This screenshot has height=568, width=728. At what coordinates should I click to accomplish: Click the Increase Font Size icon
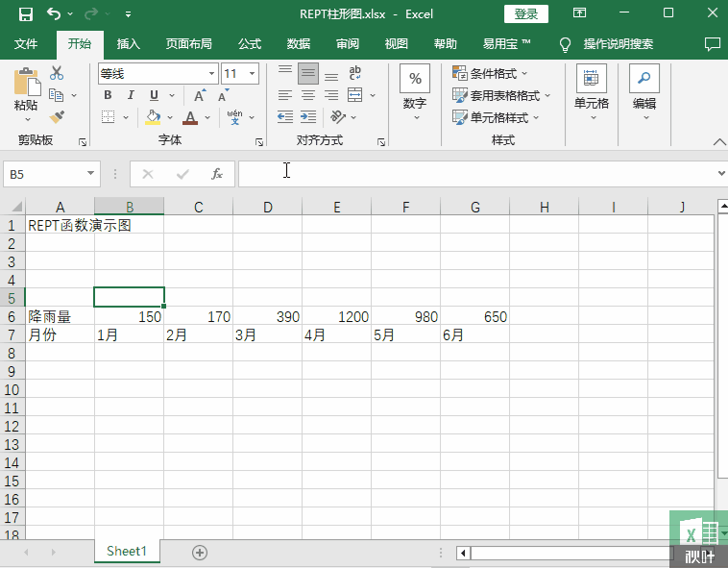click(200, 95)
